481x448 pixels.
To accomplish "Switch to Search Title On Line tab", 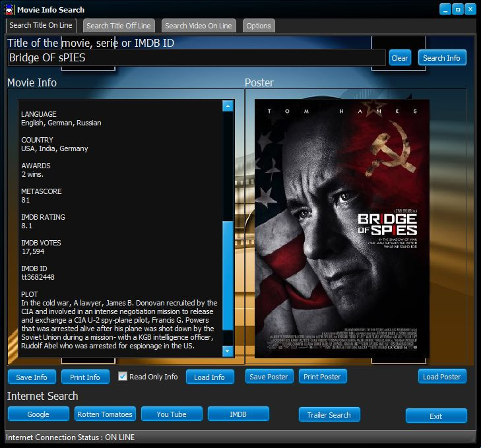I will 41,26.
